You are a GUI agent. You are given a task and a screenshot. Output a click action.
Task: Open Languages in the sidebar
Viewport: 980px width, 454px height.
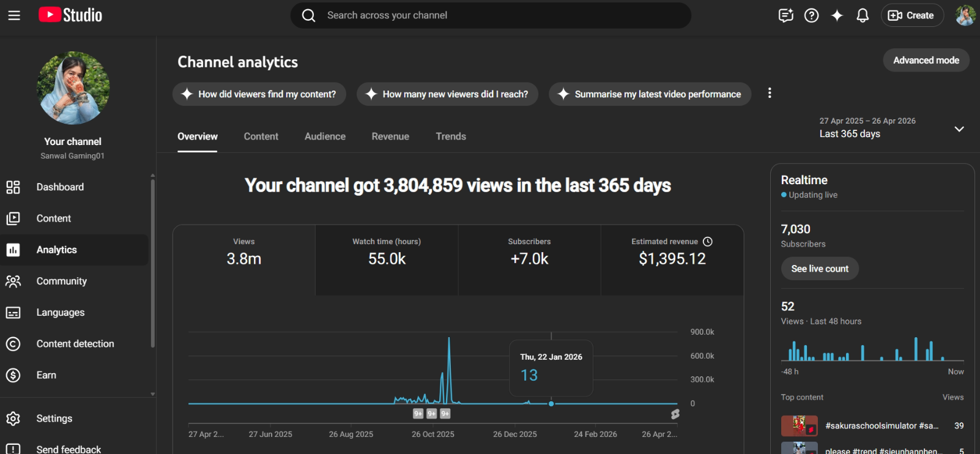click(x=74, y=313)
